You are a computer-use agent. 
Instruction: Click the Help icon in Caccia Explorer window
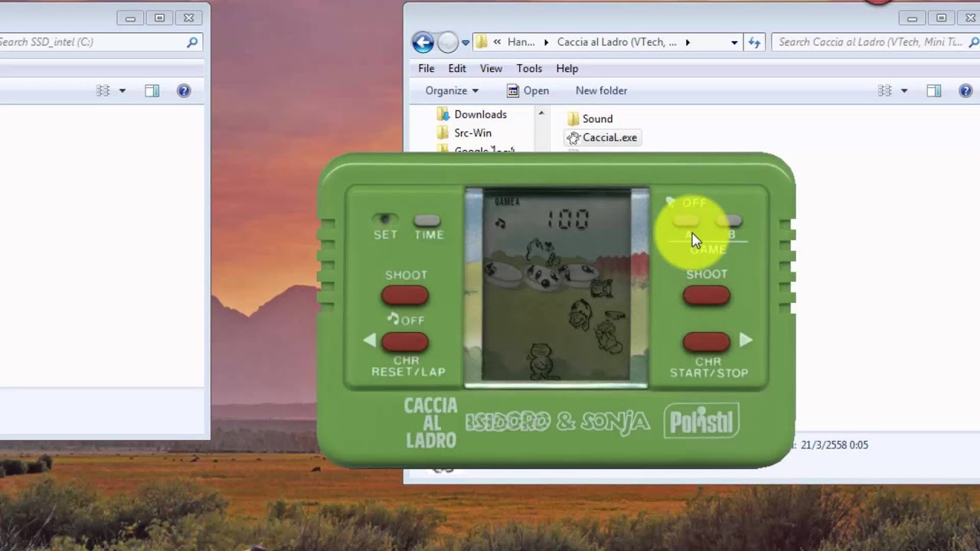click(x=966, y=90)
